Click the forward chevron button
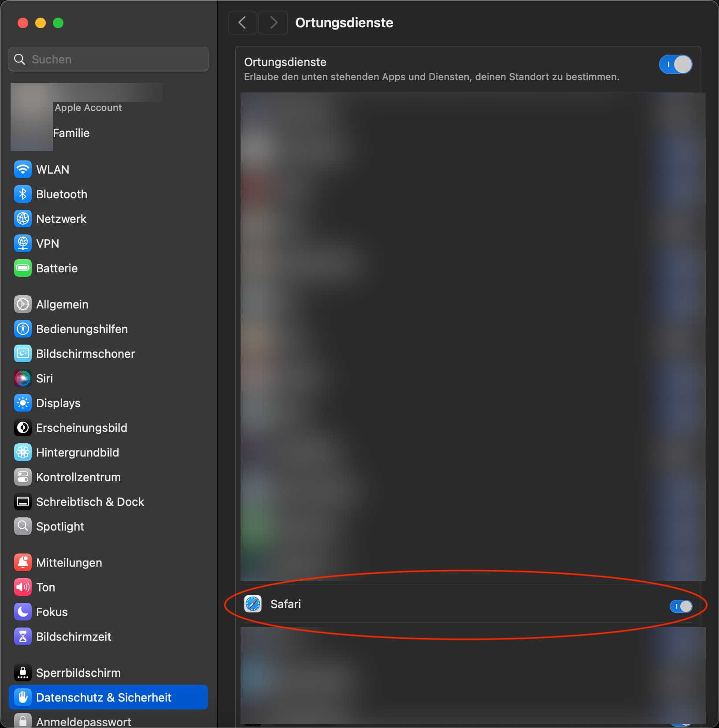 pos(273,22)
